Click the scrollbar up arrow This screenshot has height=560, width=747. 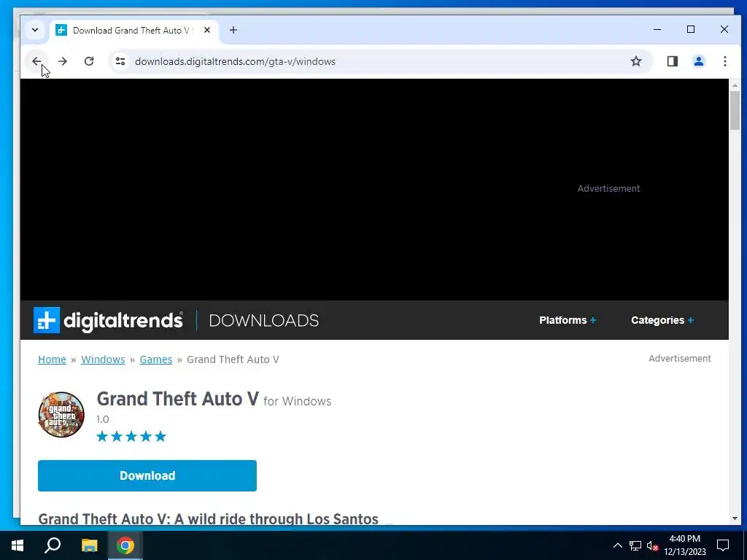click(735, 85)
